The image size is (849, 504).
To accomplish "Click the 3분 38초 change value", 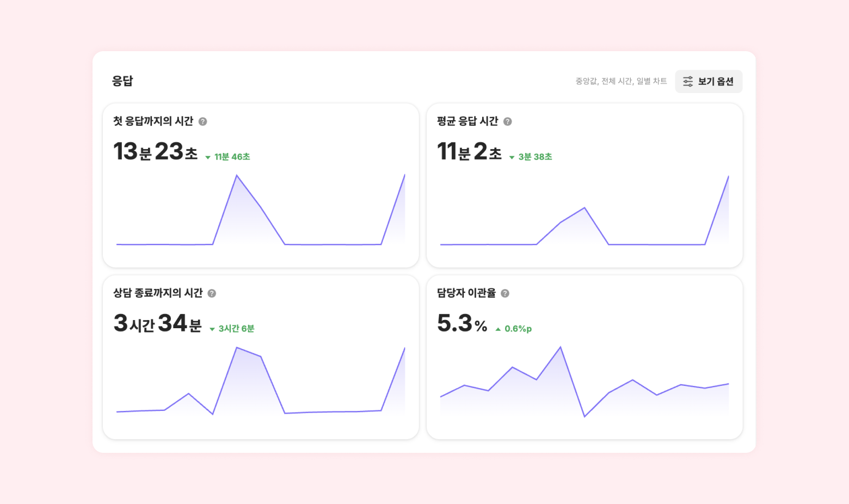I will [536, 157].
